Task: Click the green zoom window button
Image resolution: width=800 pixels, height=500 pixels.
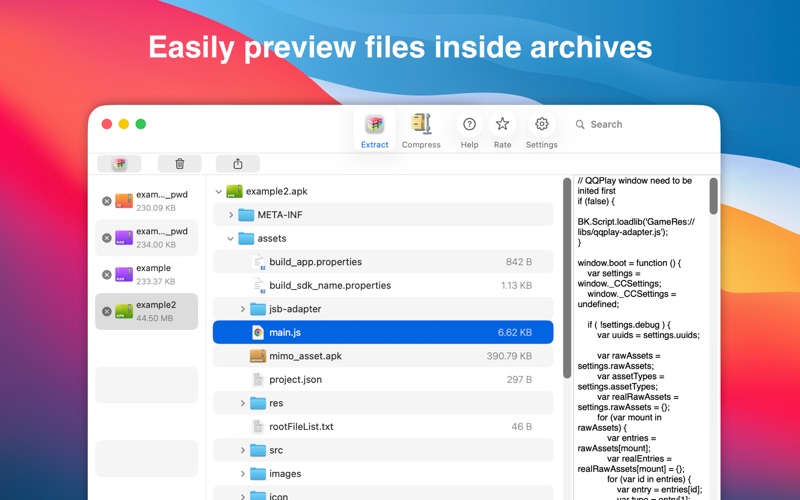Action: [141, 124]
